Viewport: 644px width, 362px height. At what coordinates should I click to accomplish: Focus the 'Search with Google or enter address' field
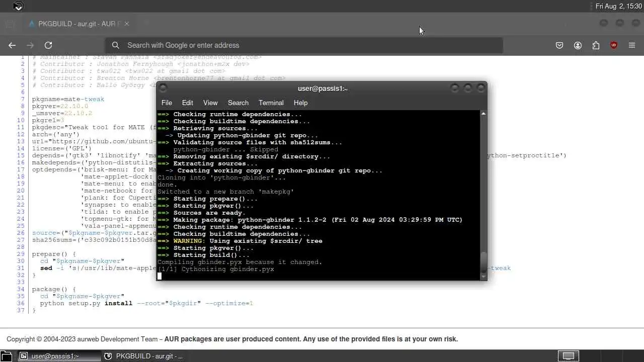click(304, 45)
